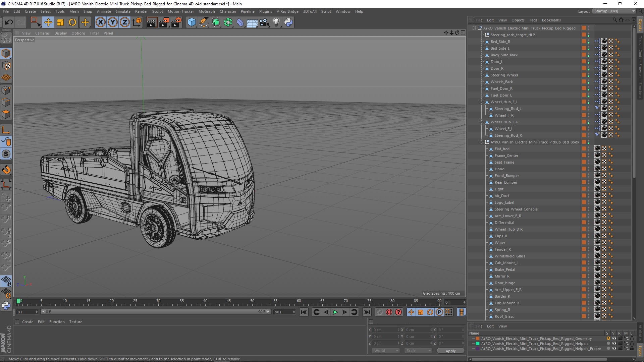Image resolution: width=644 pixels, height=362 pixels.
Task: Click frame 45 on timeline ruler
Action: 228,301
